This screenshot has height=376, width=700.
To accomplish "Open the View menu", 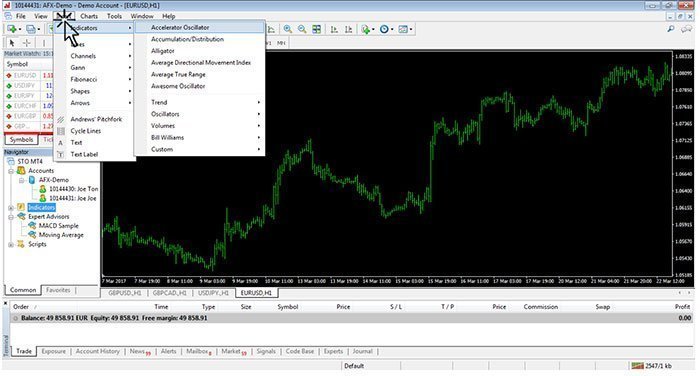I will tap(41, 16).
